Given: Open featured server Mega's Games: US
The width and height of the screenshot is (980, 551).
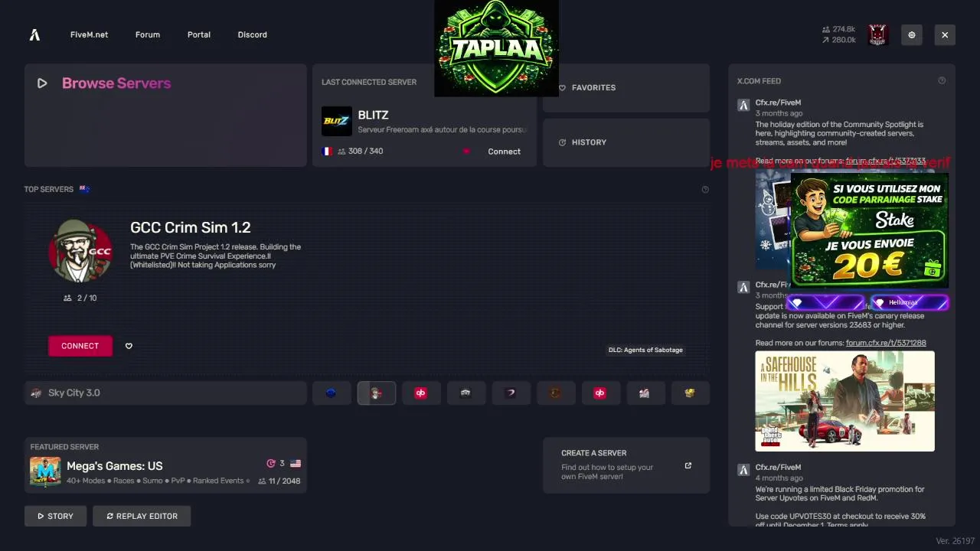Looking at the screenshot, I should click(165, 465).
